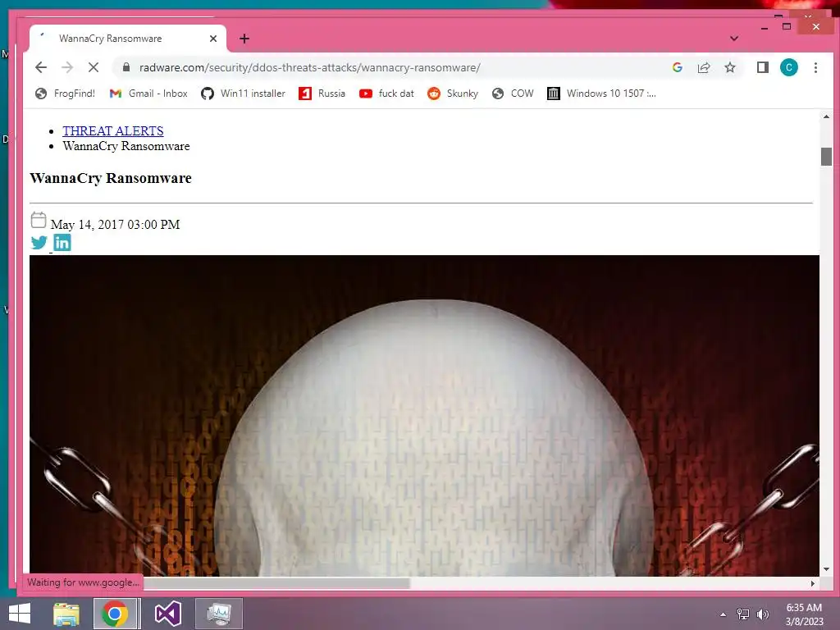Image resolution: width=840 pixels, height=630 pixels.
Task: Click the address bar URL field
Action: click(x=396, y=67)
